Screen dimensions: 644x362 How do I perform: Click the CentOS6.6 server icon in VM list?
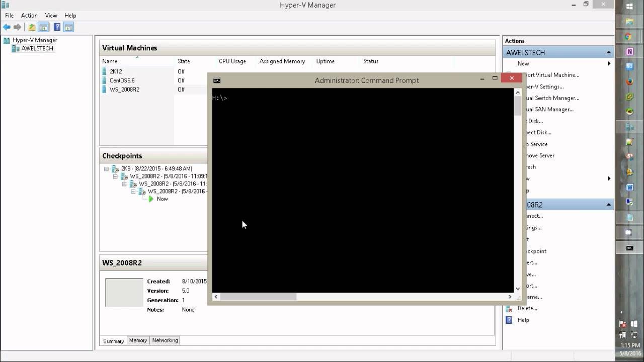(x=105, y=80)
